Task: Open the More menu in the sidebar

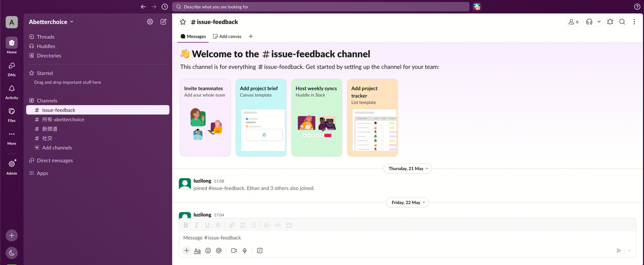Action: point(12,137)
